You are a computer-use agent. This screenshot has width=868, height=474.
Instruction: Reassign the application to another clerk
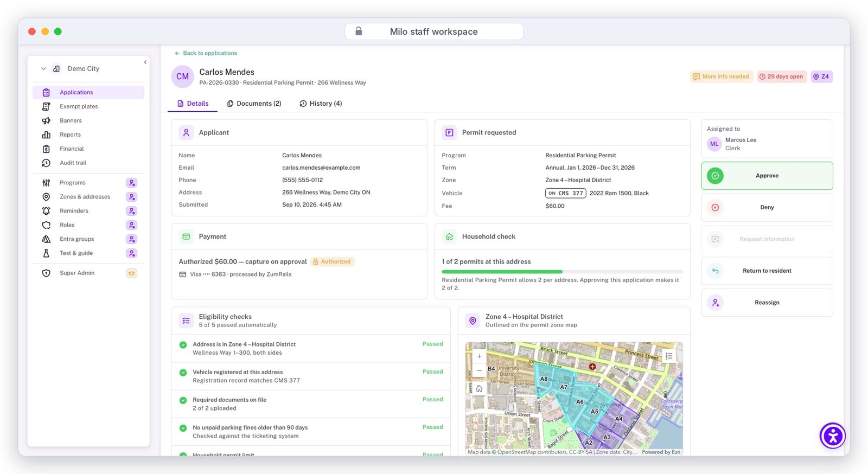pos(767,303)
